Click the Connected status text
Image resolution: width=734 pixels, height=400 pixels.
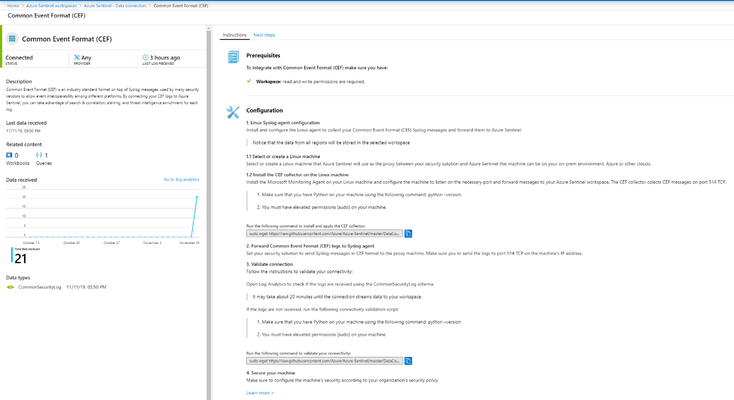point(19,58)
